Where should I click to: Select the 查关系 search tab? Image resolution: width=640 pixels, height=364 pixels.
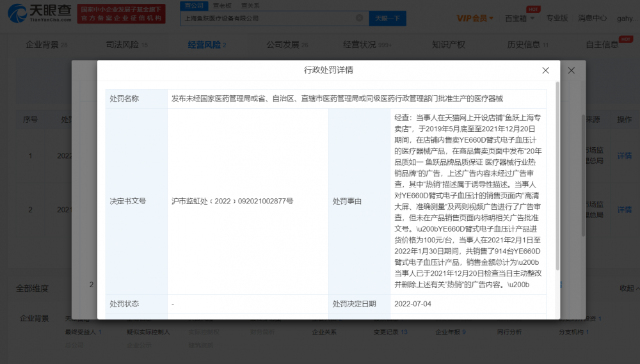[250, 6]
